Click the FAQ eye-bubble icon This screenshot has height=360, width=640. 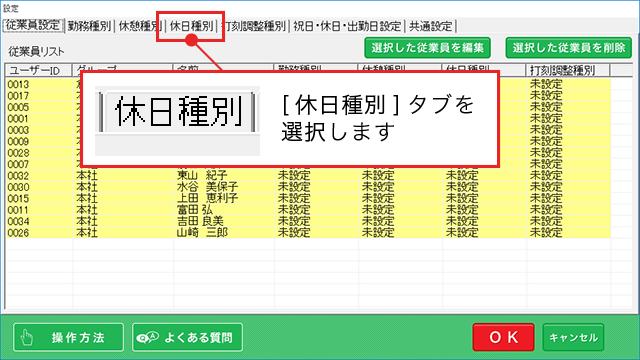[147, 338]
